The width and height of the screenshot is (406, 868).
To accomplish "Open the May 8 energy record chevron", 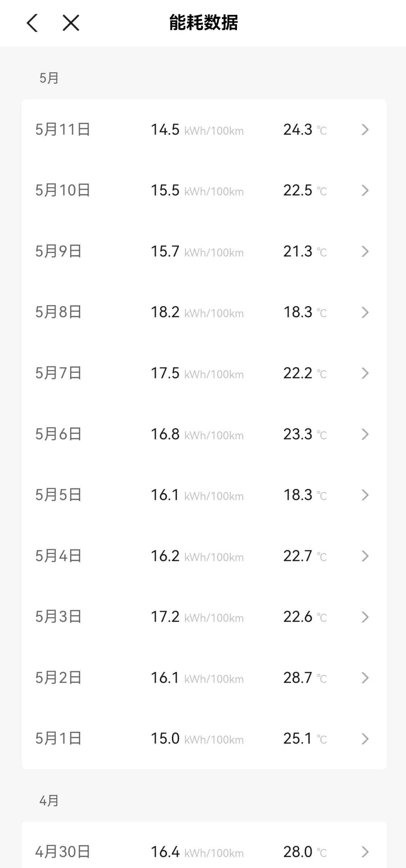I will pyautogui.click(x=365, y=312).
